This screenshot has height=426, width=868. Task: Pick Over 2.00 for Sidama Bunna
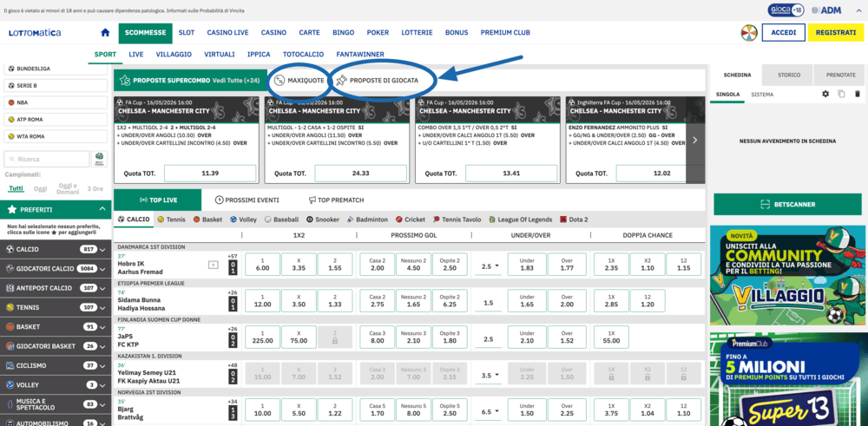point(567,301)
